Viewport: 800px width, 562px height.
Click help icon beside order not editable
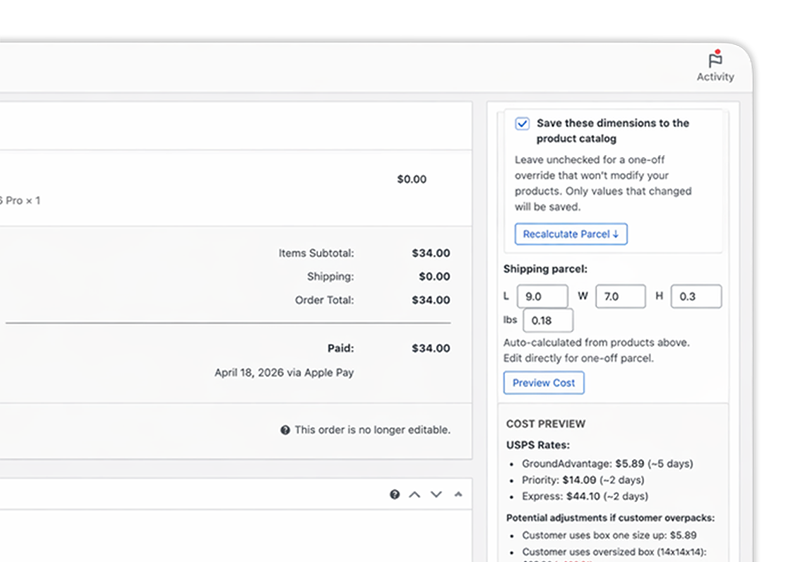(x=285, y=430)
